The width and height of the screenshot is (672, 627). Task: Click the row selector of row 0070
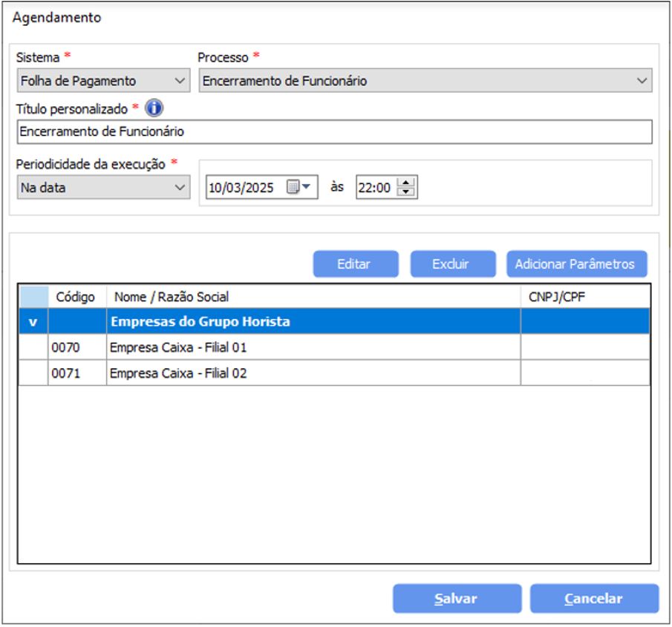coord(33,347)
